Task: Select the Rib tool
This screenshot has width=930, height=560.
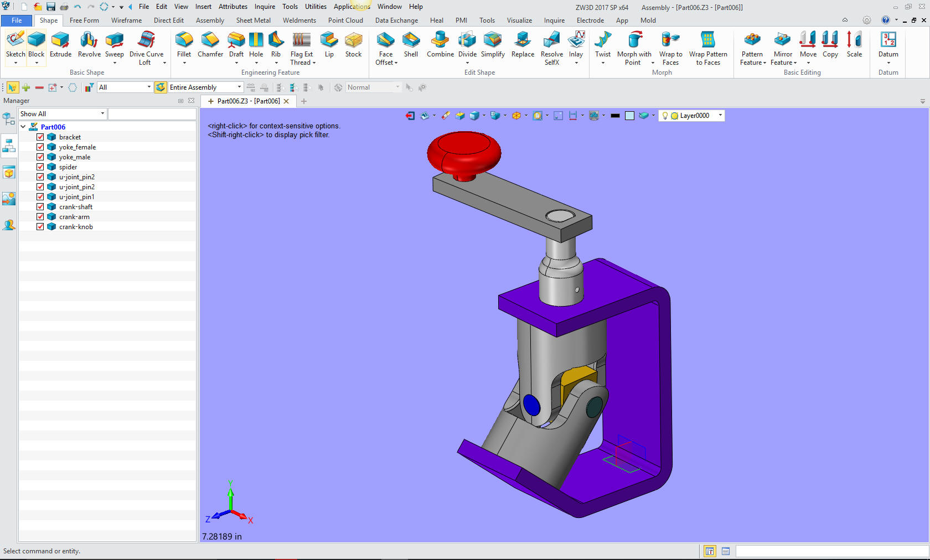Action: click(276, 44)
